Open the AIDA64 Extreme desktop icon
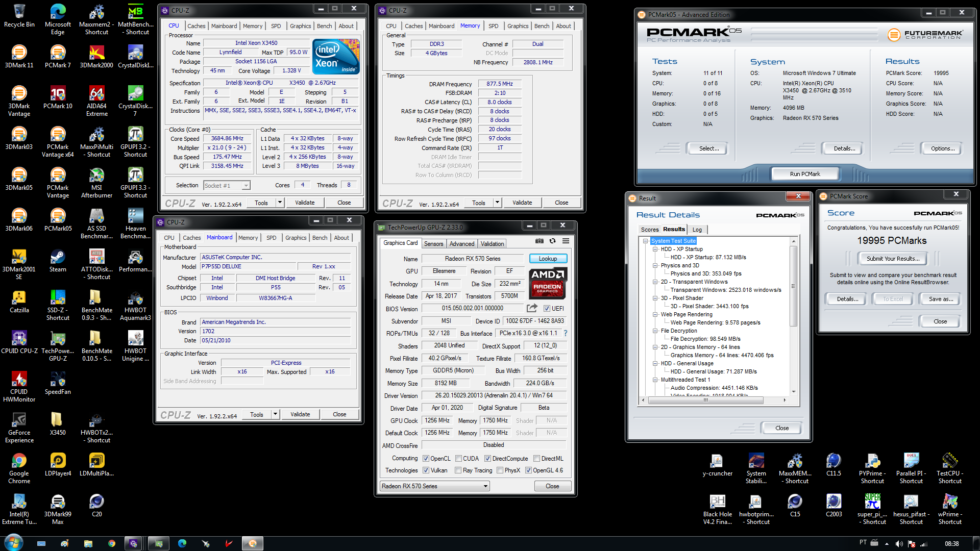 click(x=96, y=102)
